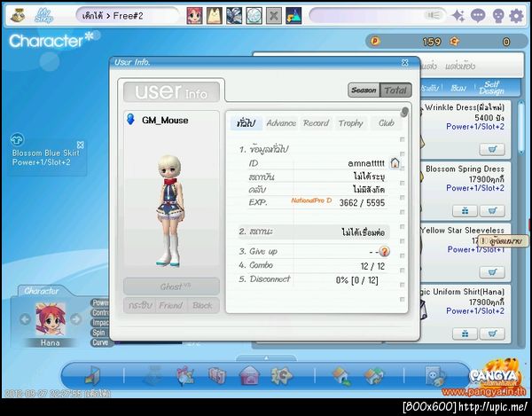Click the shirt category icon above Blossom Blue Skirt

click(x=17, y=140)
